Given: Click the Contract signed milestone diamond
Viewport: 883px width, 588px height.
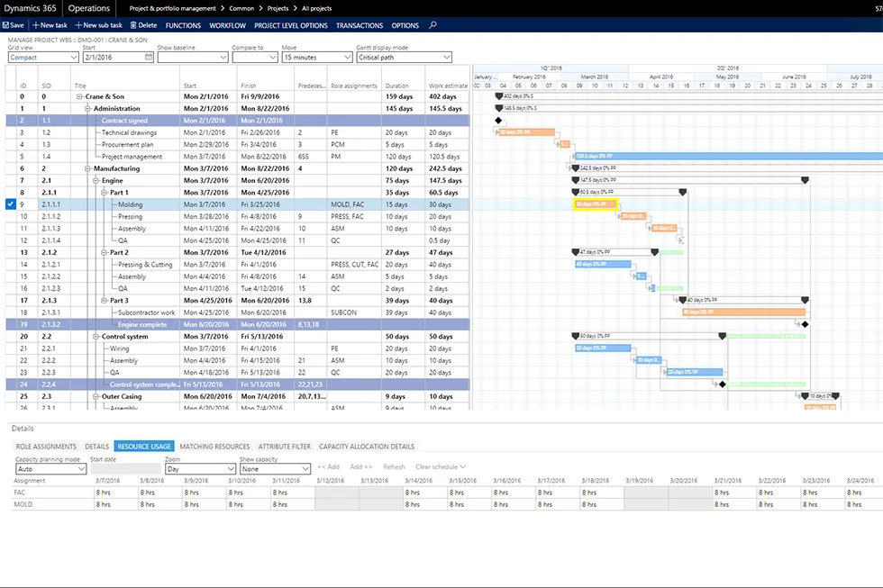Looking at the screenshot, I should coord(498,120).
